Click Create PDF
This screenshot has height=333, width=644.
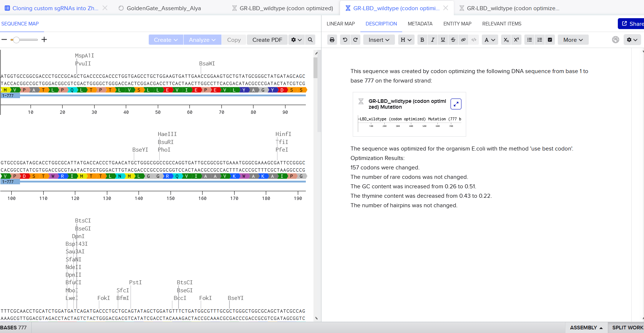[267, 40]
